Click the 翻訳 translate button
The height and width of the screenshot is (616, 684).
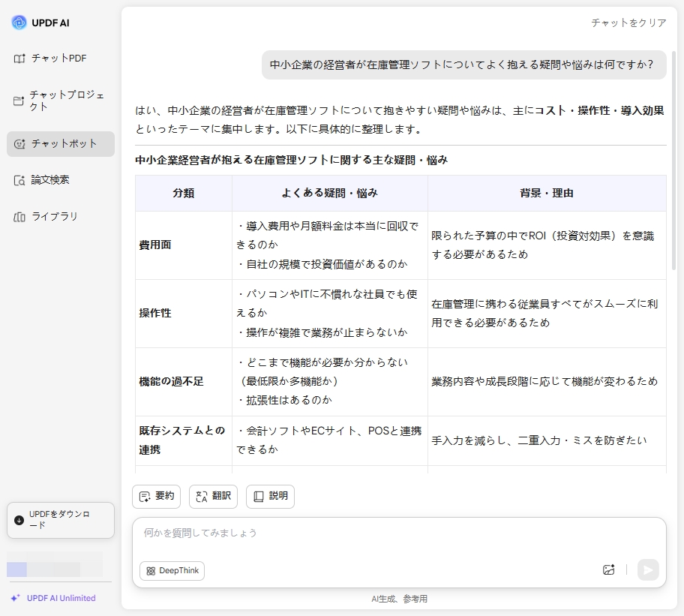tap(213, 497)
